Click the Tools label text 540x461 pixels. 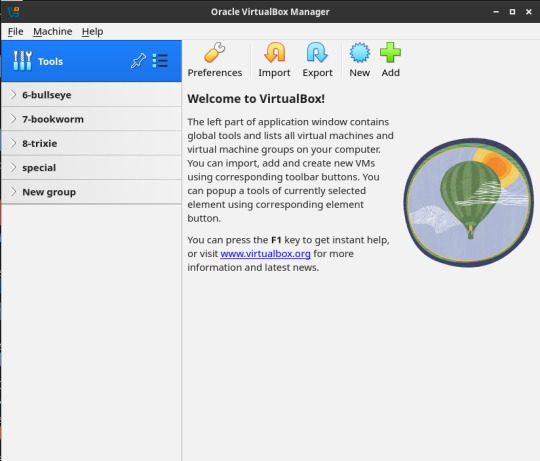point(50,61)
